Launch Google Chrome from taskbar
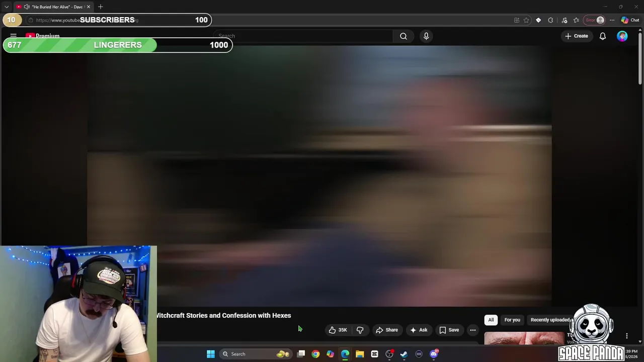Viewport: 644px width, 362px height. [315, 354]
